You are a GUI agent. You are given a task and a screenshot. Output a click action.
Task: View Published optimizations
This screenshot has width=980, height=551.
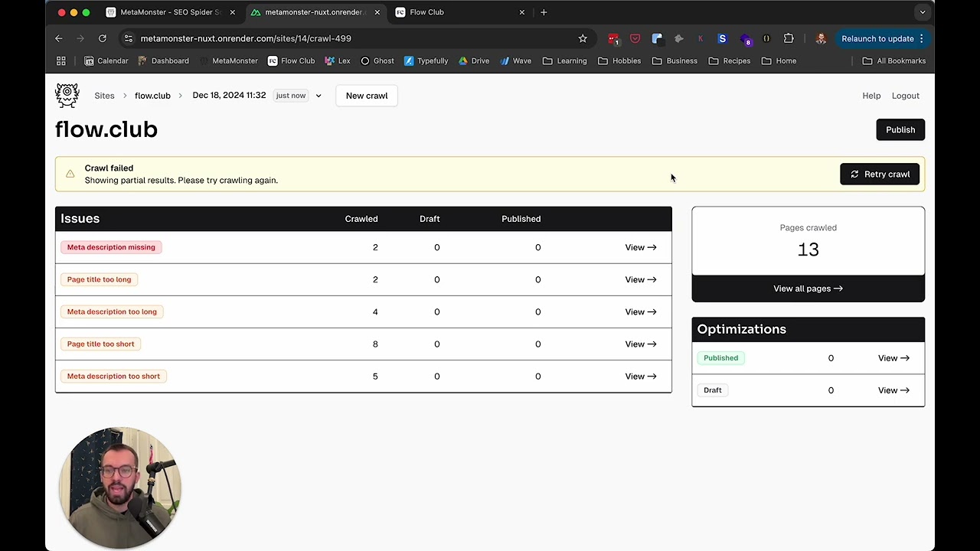coord(893,358)
